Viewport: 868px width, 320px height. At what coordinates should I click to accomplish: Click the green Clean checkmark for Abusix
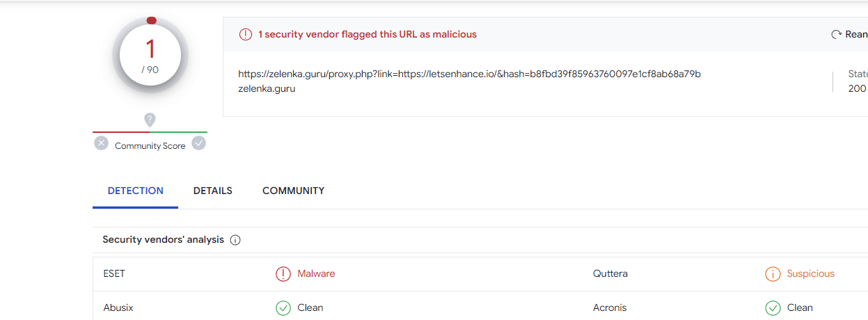(283, 307)
